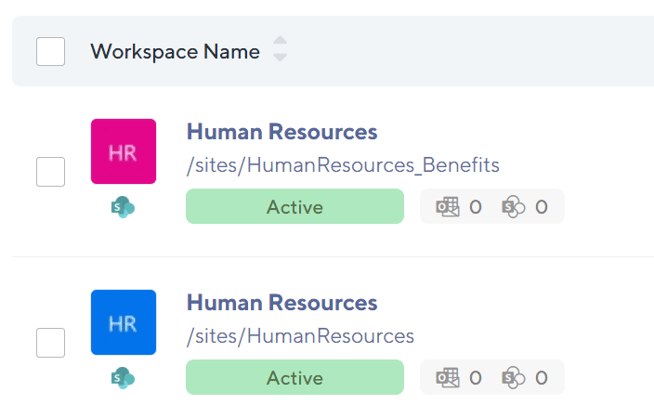Click the SharePoint sites count icon for HumanResources_Benefits

tap(514, 207)
